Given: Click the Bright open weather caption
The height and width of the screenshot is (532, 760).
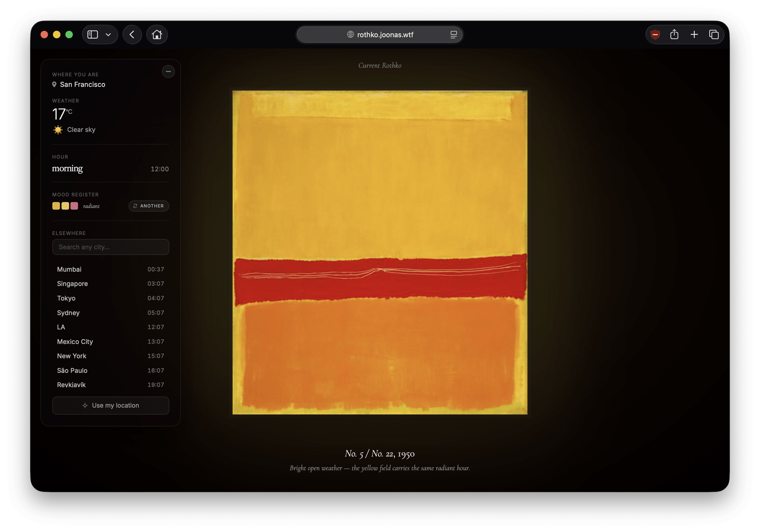Looking at the screenshot, I should [380, 468].
